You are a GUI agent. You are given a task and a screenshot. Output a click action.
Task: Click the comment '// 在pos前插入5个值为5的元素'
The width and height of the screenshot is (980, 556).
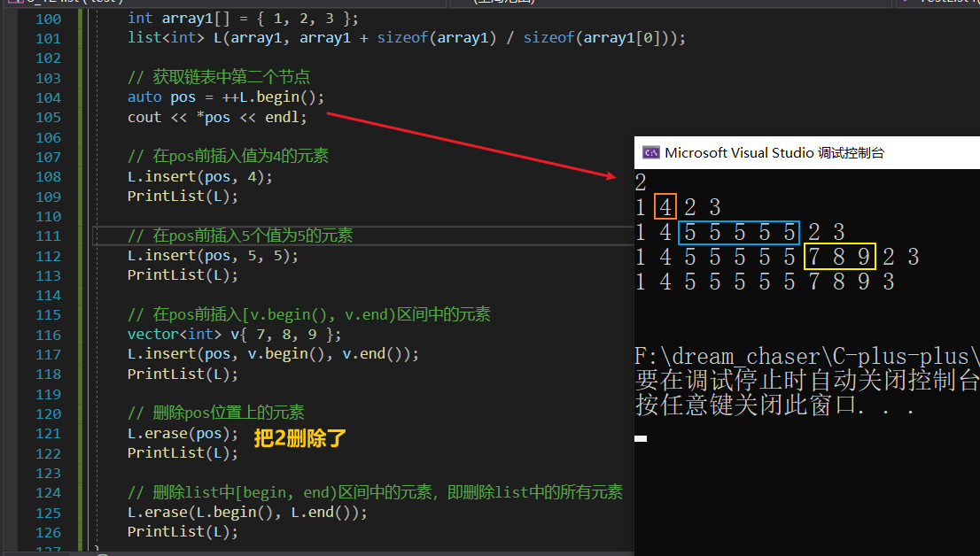(240, 236)
